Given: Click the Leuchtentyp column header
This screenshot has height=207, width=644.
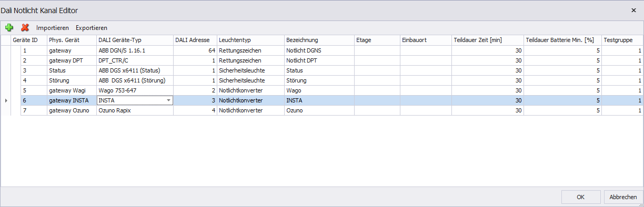Looking at the screenshot, I should click(x=250, y=40).
